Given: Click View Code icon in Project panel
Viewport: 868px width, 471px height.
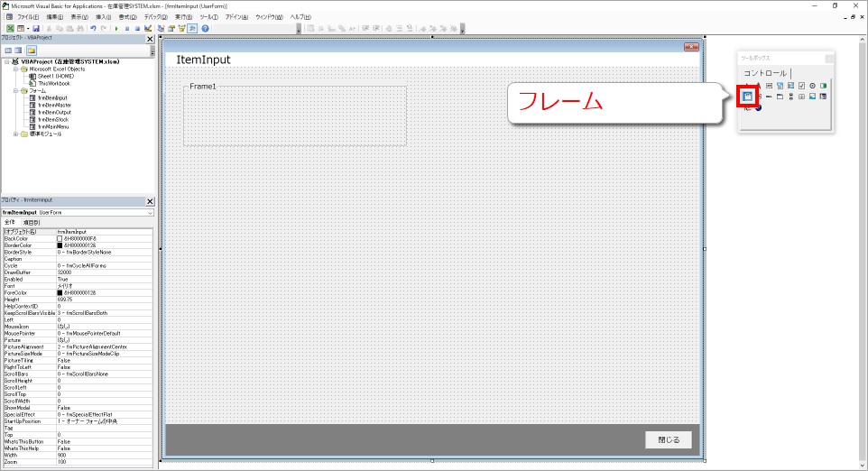Looking at the screenshot, I should pos(8,51).
